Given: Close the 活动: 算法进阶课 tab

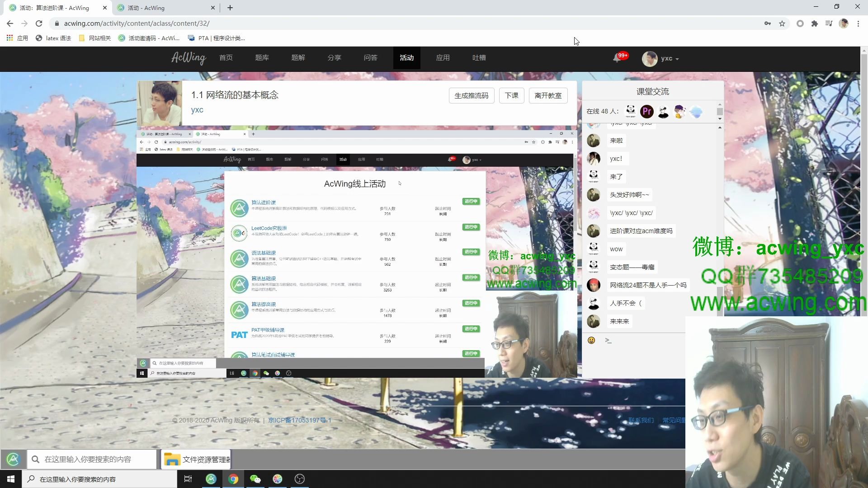Looking at the screenshot, I should [x=105, y=8].
